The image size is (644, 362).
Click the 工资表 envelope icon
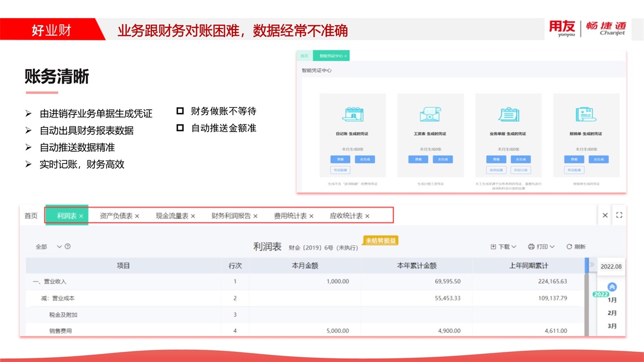(x=430, y=114)
